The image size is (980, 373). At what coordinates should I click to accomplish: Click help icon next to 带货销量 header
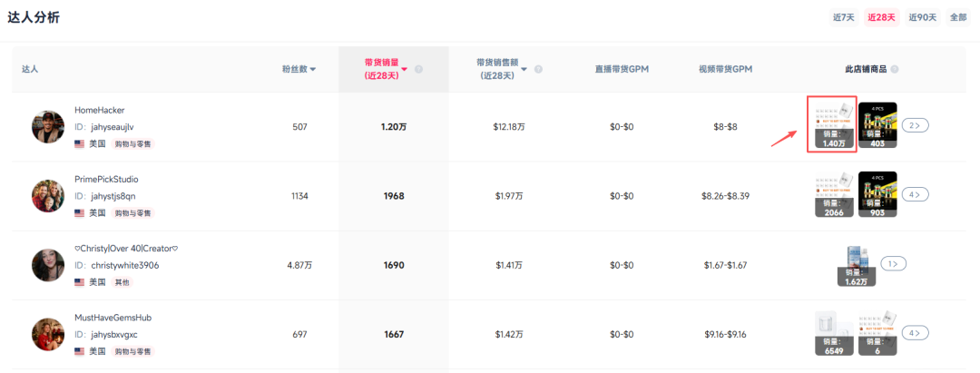click(418, 69)
